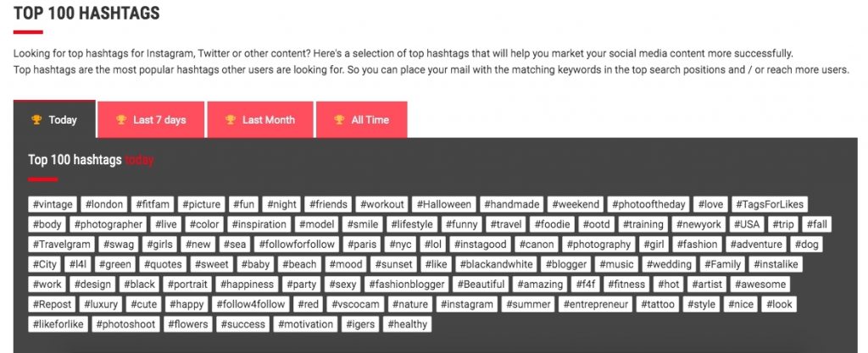This screenshot has width=868, height=353.
Task: Select the #photooftheday hashtag
Action: [x=648, y=204]
